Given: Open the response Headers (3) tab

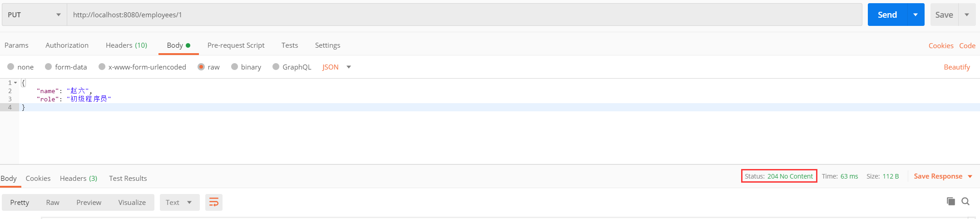Looking at the screenshot, I should click(x=79, y=178).
